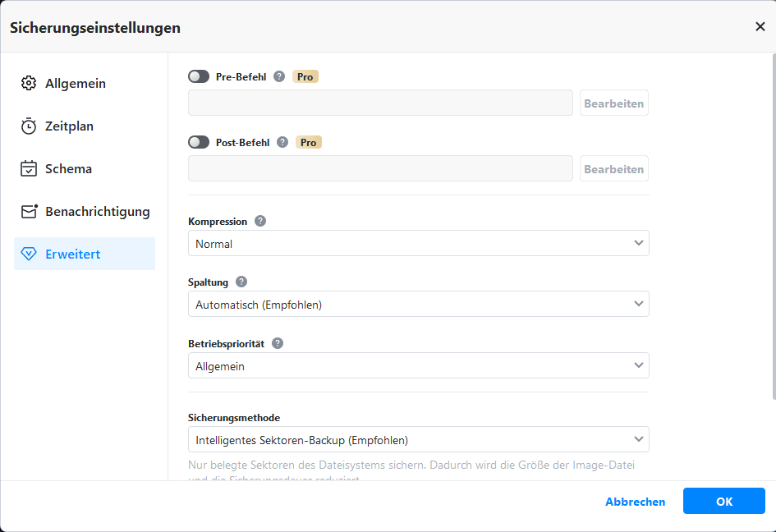Enable the Post-Befehl toggle switch
Image resolution: width=776 pixels, height=532 pixels.
(199, 142)
